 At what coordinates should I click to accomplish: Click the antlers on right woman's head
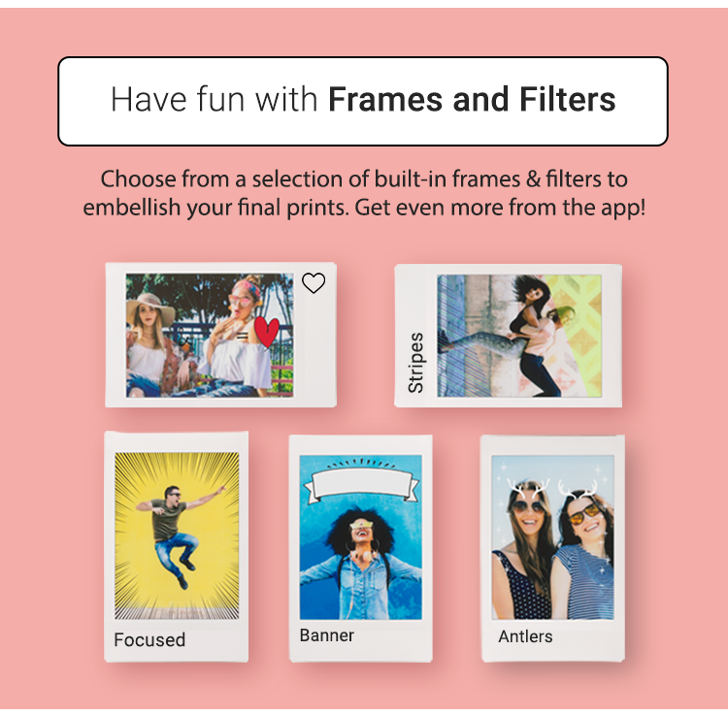(578, 490)
